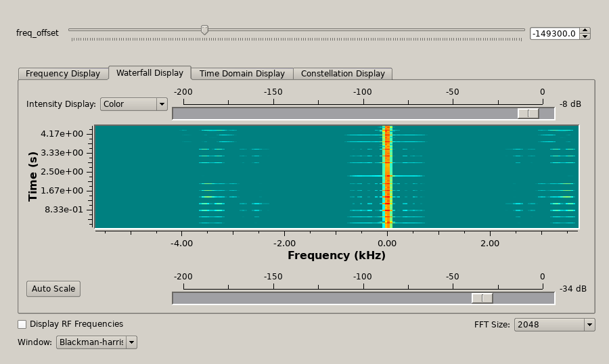Image resolution: width=609 pixels, height=364 pixels.
Task: Click the upper intensity slider handle at -8 dB
Action: tap(528, 114)
